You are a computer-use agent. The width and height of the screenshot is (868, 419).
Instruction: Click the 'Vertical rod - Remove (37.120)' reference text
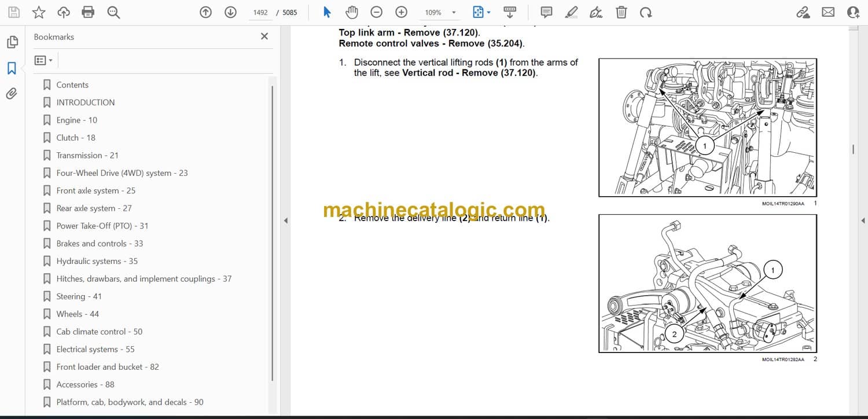coord(469,73)
